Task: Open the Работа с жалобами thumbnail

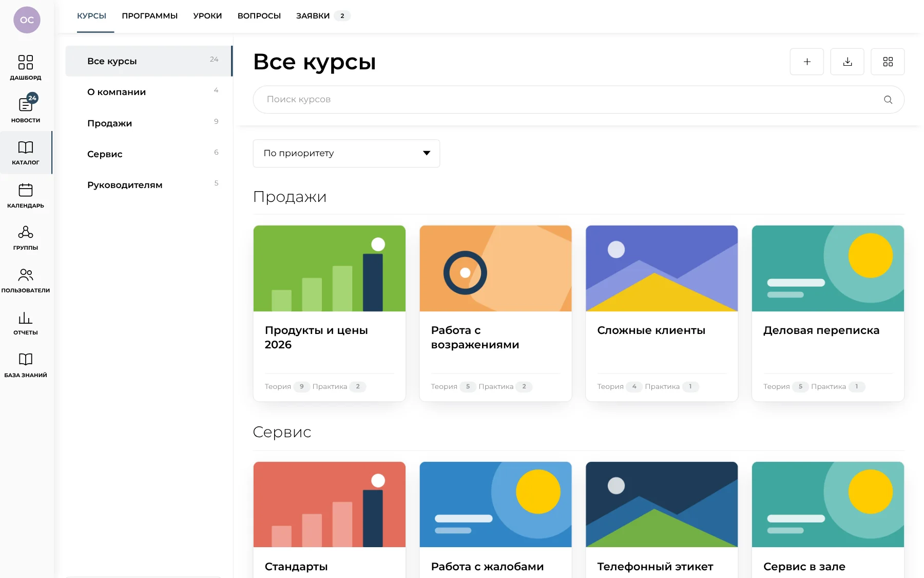Action: tap(496, 505)
